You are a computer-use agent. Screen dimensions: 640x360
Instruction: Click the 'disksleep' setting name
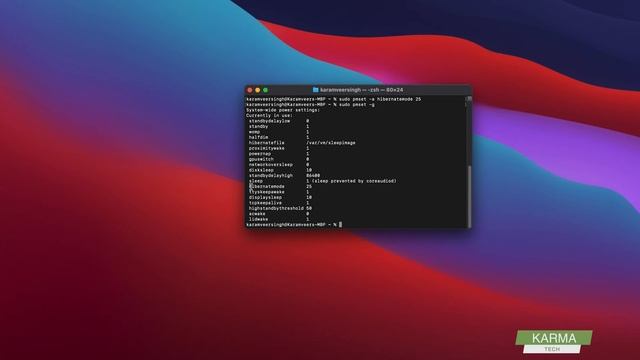[261, 170]
